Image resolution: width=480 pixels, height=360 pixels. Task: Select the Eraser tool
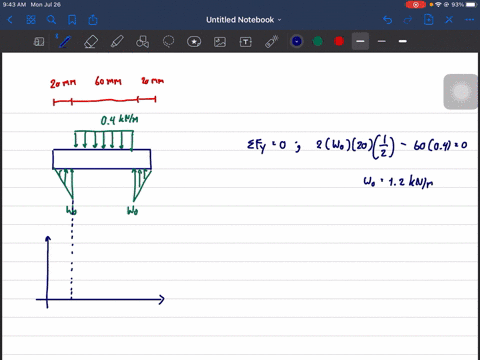[91, 42]
